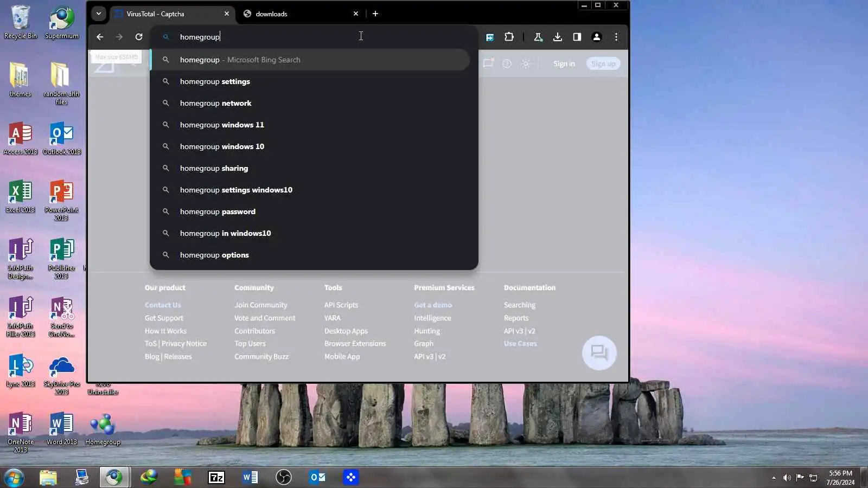Screen dimensions: 868x488
Task: Open VirusTotal notifications icon
Action: [x=488, y=63]
